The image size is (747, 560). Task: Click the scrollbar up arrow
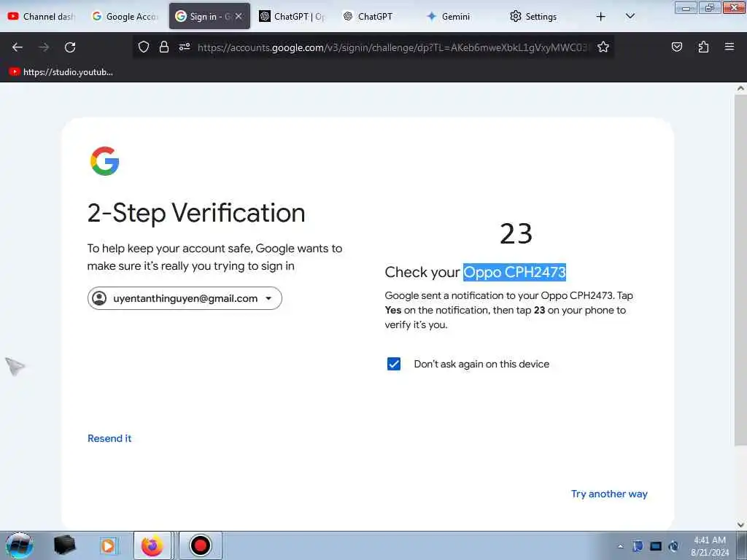coord(740,88)
